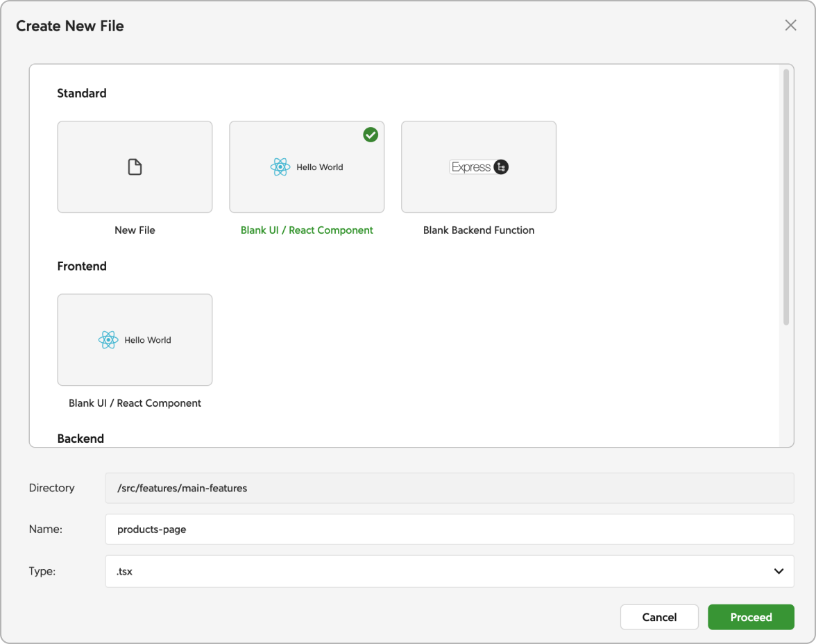Screen dimensions: 816x644
Task: Click the React logo in the Frontend section card
Action: point(108,340)
